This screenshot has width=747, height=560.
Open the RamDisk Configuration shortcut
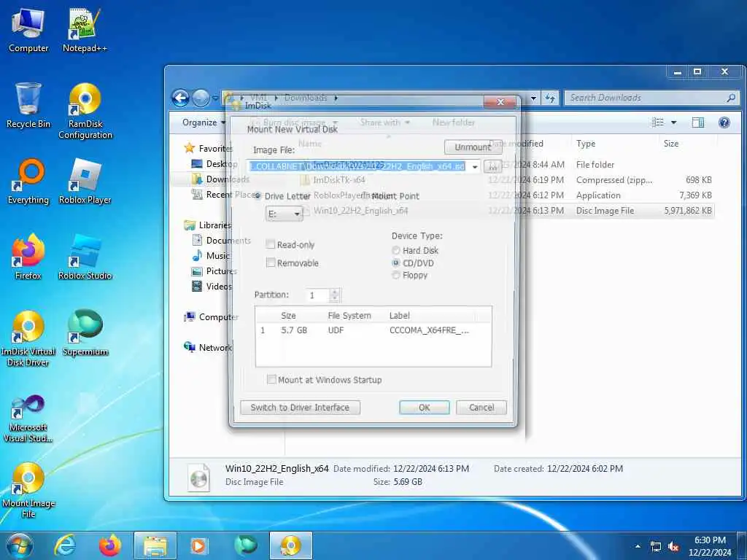tap(85, 111)
